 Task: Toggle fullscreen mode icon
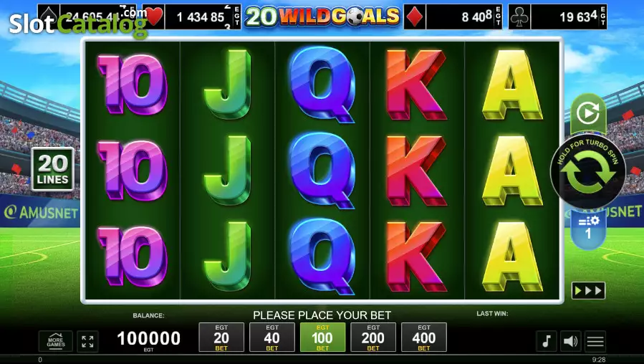coord(87,341)
